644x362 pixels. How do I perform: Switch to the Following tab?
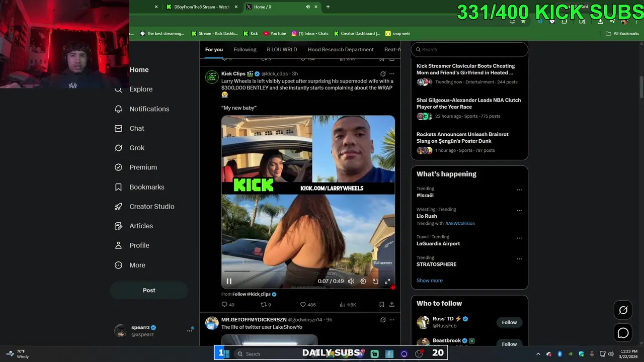coord(245,49)
